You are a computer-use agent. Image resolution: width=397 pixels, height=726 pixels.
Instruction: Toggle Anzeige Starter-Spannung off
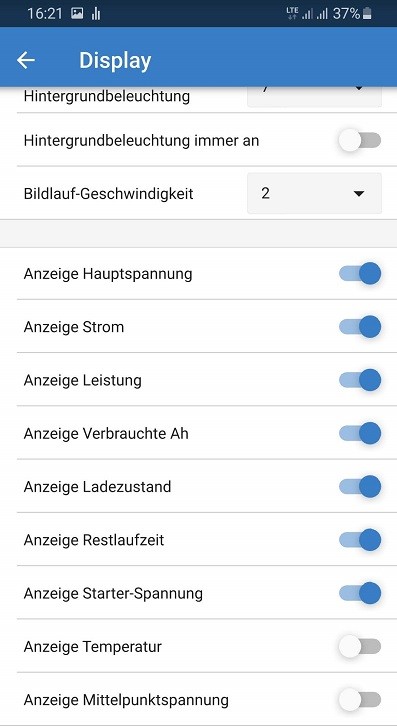[x=360, y=593]
